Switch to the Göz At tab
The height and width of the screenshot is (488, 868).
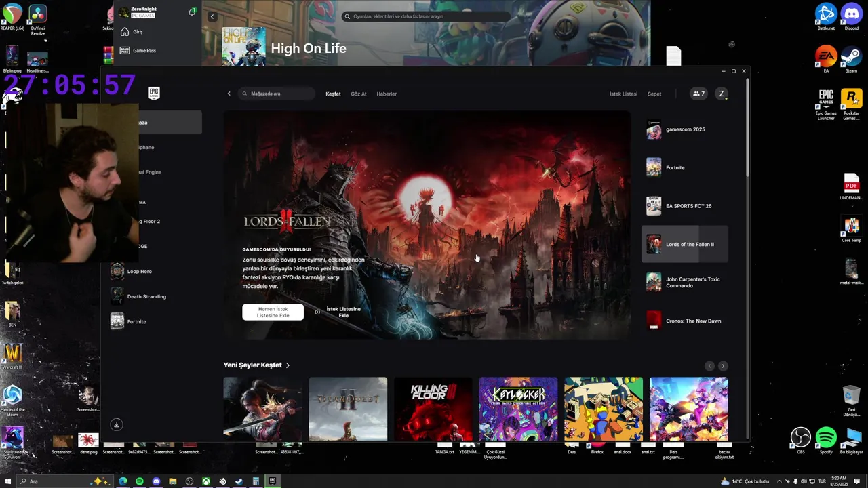tap(359, 94)
